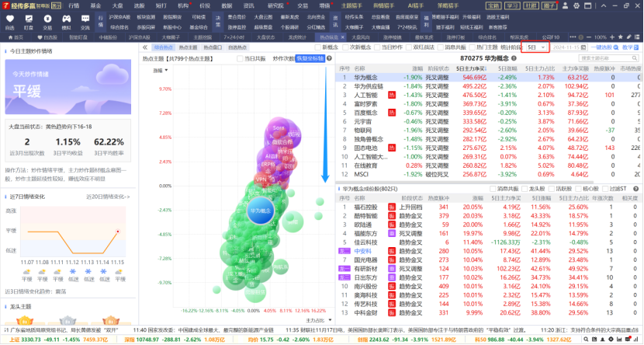Sort by 5日主力净买 column header
This screenshot has width=644, height=345.
click(x=471, y=68)
